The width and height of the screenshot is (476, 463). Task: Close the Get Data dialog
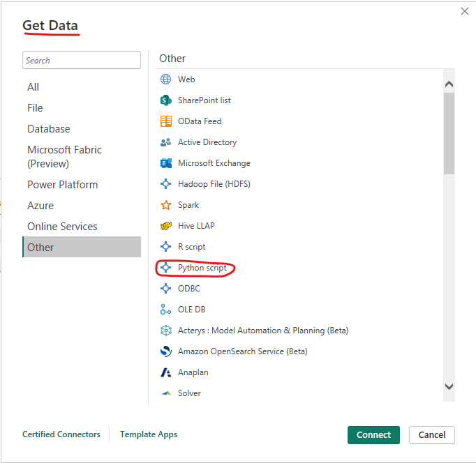464,11
